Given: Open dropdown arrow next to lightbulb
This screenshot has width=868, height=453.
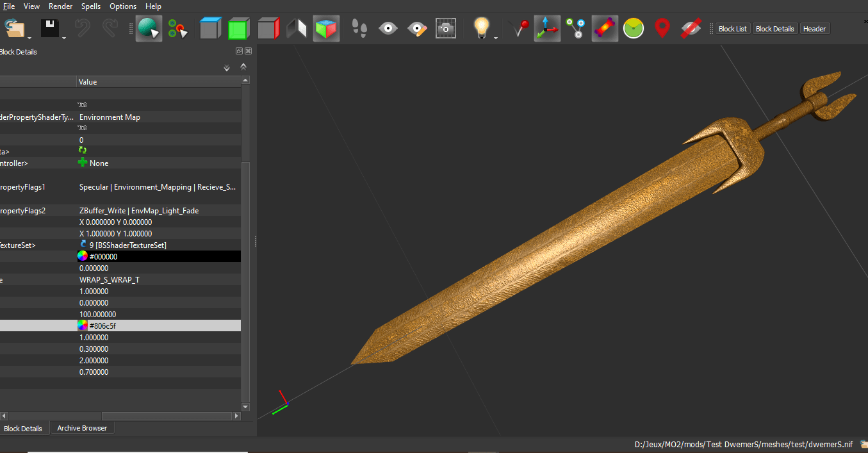Looking at the screenshot, I should pyautogui.click(x=496, y=38).
